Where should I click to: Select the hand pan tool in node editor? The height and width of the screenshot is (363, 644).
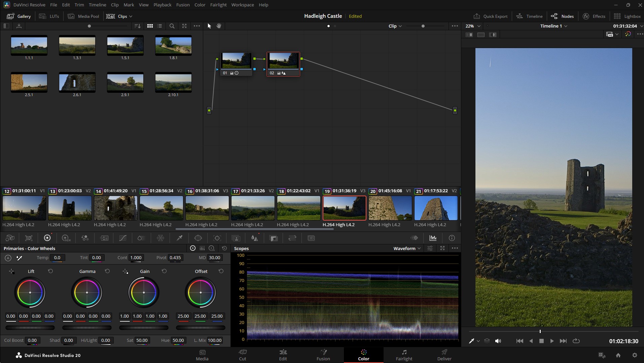pyautogui.click(x=219, y=26)
